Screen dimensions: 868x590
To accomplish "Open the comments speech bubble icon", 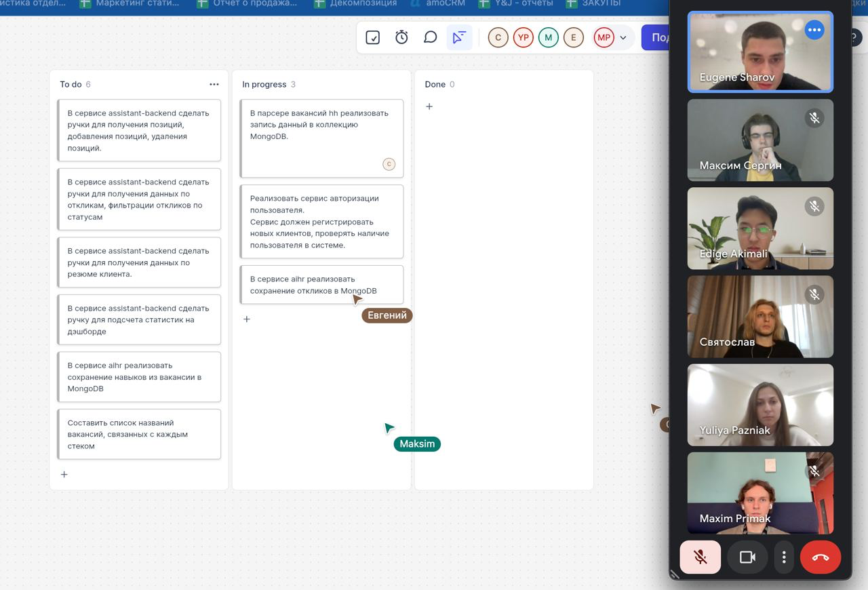I will point(430,37).
